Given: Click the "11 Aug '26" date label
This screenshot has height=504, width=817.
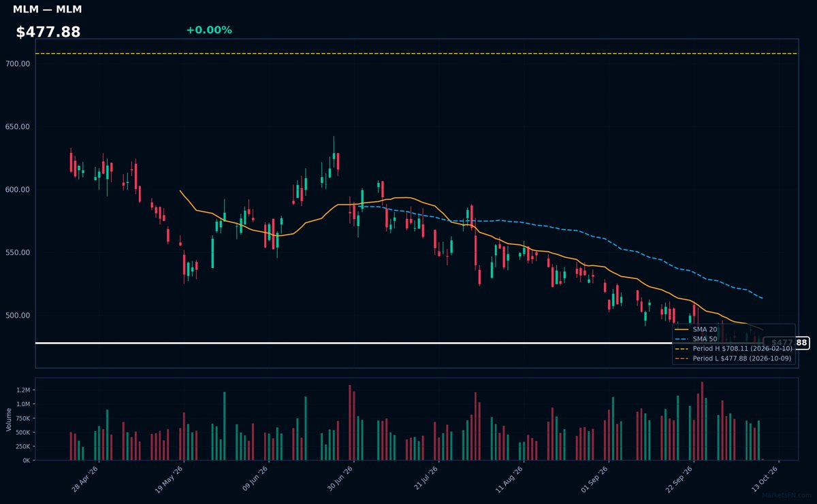Looking at the screenshot, I should (510, 479).
